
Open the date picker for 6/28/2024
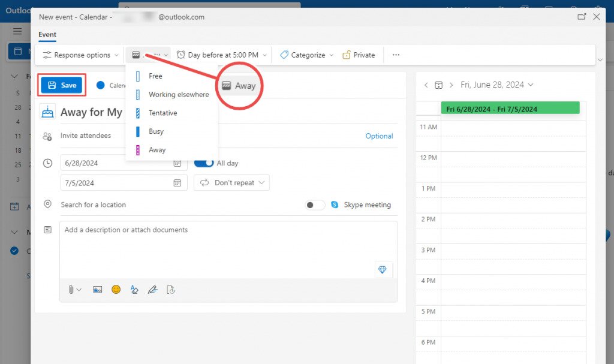177,163
